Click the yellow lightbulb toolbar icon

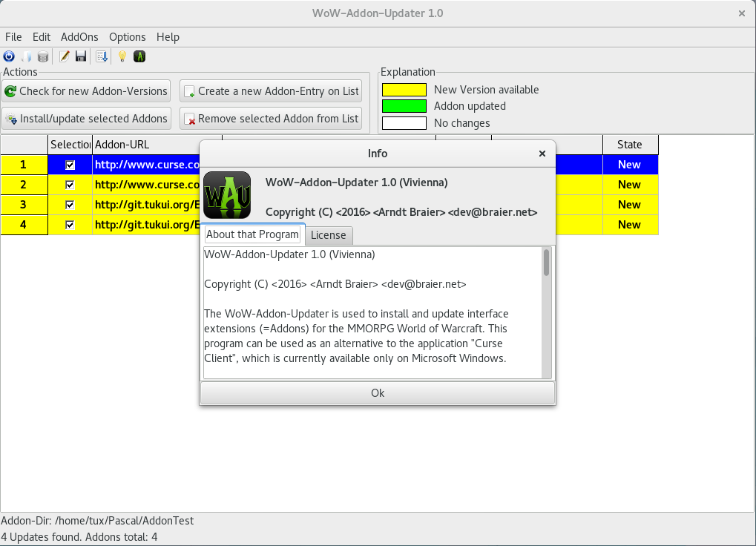pyautogui.click(x=122, y=57)
